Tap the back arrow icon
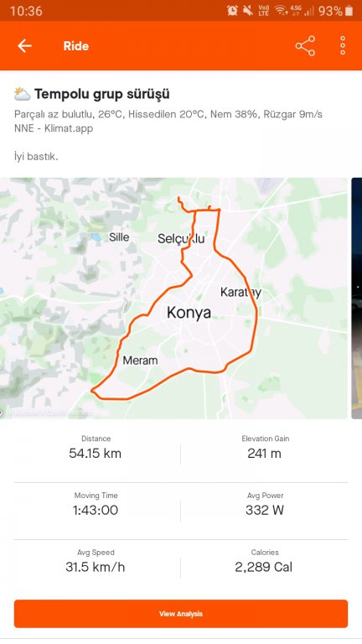The image size is (362, 644). (24, 46)
